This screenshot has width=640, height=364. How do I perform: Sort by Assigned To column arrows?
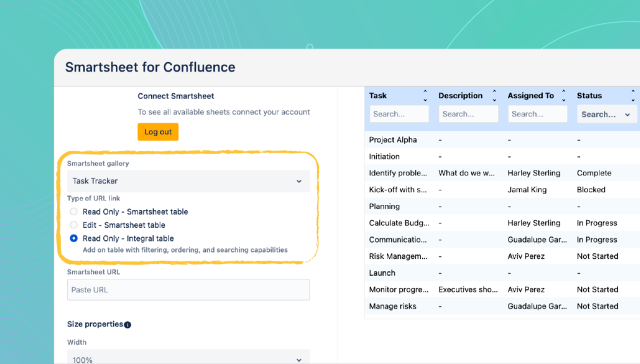coord(563,96)
